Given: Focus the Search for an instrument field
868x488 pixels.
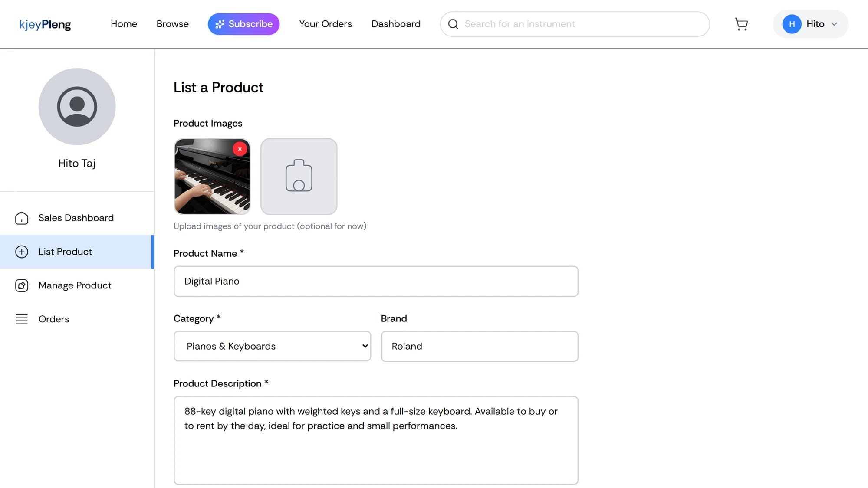Looking at the screenshot, I should pos(575,24).
